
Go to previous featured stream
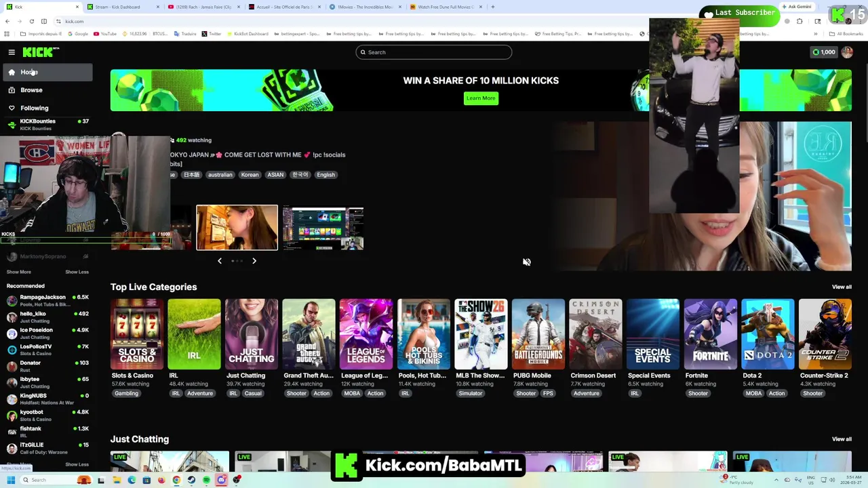tap(219, 261)
